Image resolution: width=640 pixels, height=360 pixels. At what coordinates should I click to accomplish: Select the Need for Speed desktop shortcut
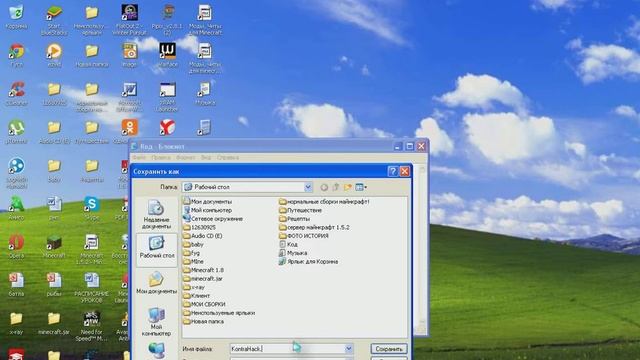tap(92, 326)
